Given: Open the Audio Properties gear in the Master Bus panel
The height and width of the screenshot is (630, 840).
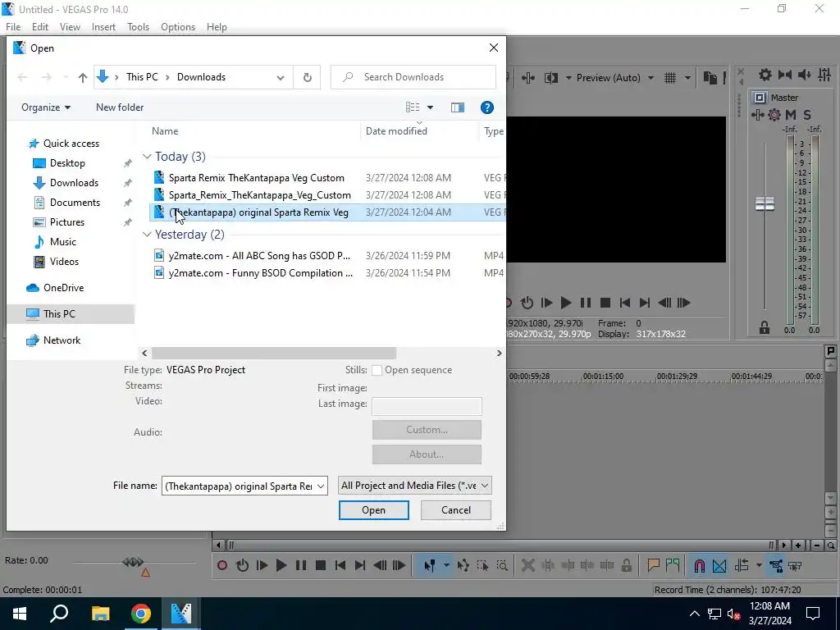Looking at the screenshot, I should pos(765,75).
